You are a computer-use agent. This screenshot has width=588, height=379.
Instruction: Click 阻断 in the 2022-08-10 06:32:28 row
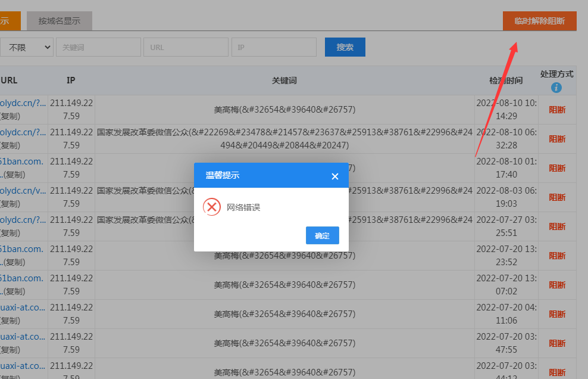click(x=557, y=139)
